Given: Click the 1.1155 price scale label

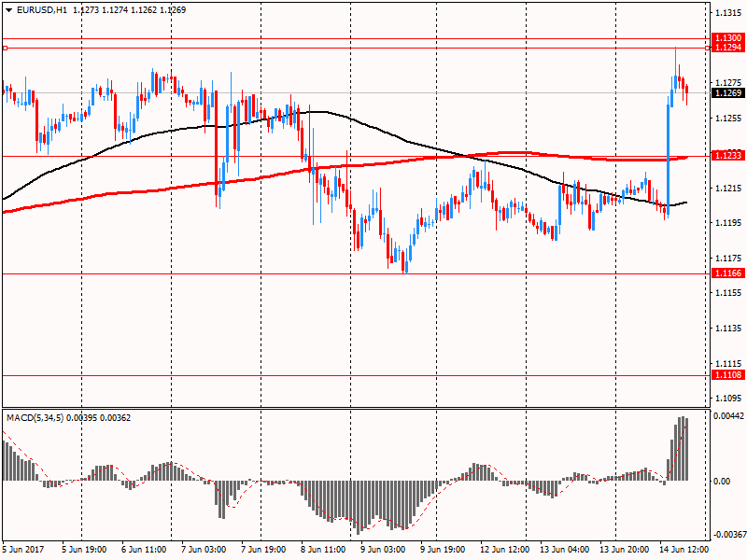Looking at the screenshot, I should coord(728,293).
